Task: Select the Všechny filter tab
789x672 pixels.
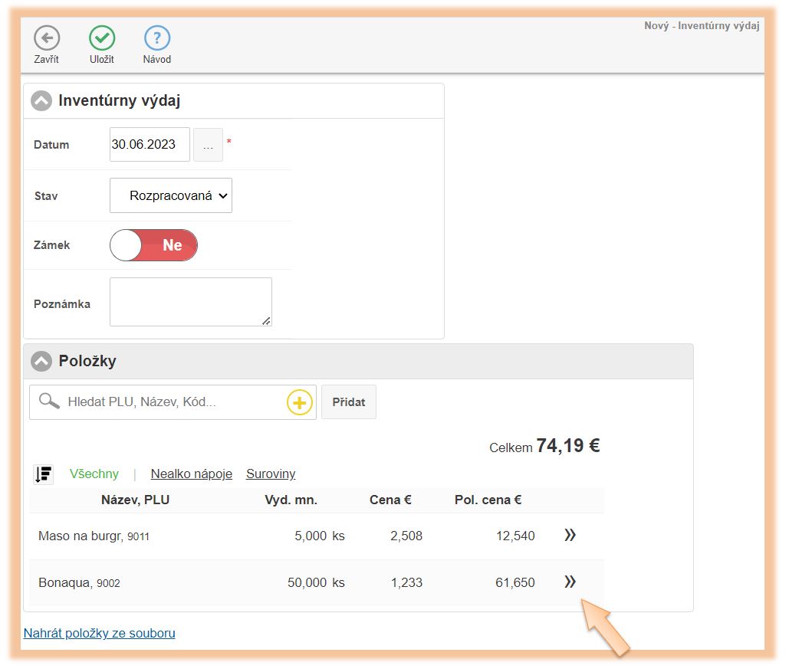Action: point(94,474)
